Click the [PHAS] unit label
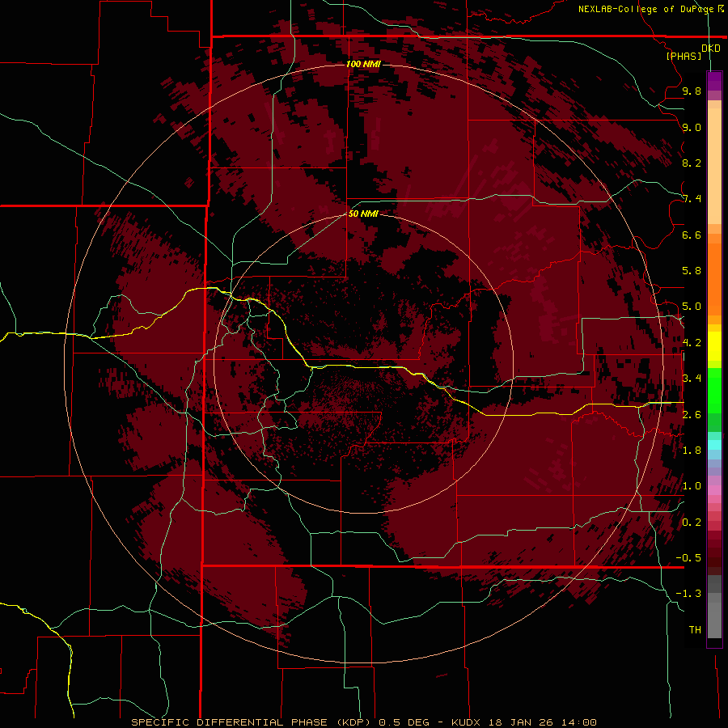Screen dimensions: 728x728 [684, 56]
